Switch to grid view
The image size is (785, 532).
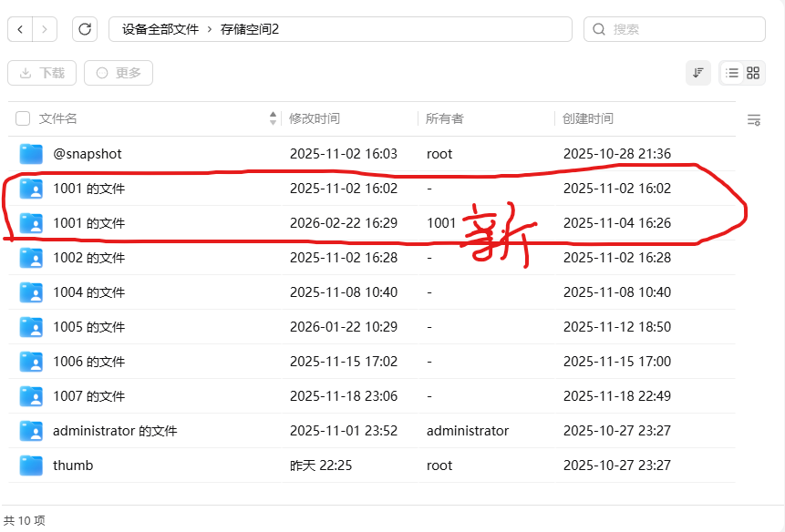click(x=753, y=73)
